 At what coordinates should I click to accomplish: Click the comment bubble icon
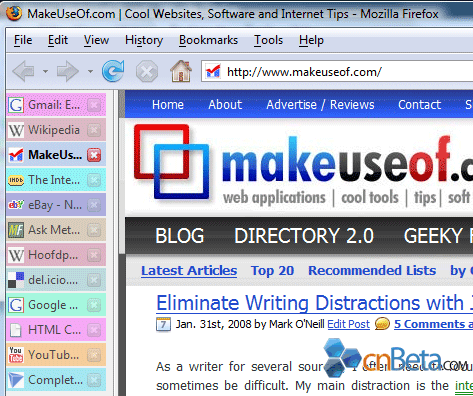tap(382, 324)
